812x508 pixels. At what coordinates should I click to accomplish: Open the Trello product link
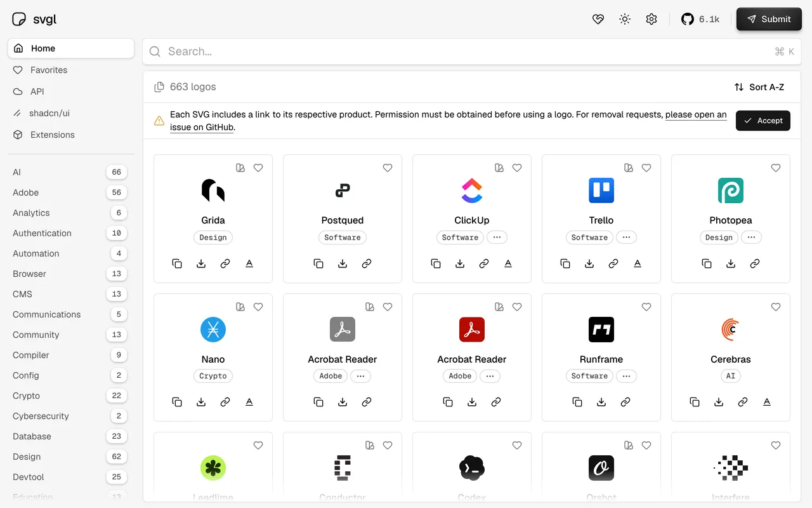point(613,264)
